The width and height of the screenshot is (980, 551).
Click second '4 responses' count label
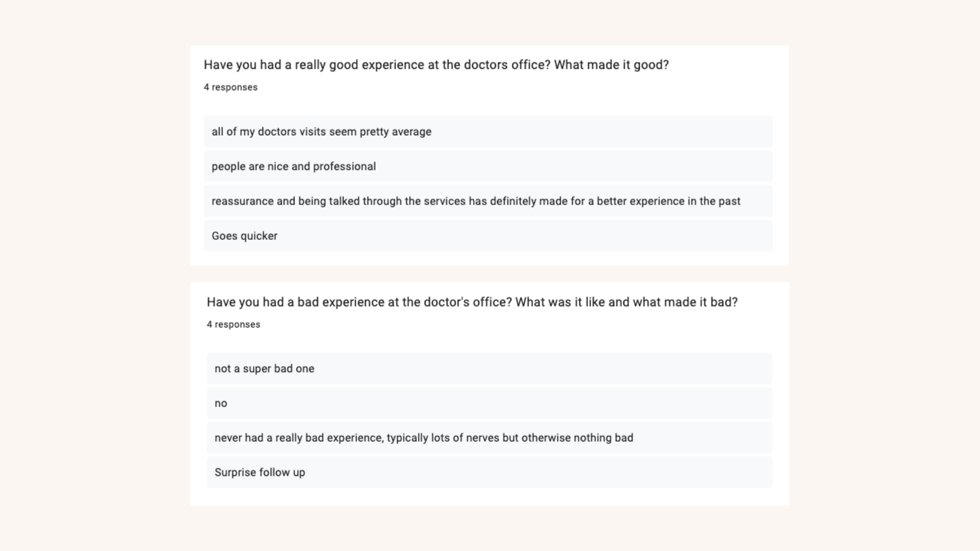[x=233, y=324]
